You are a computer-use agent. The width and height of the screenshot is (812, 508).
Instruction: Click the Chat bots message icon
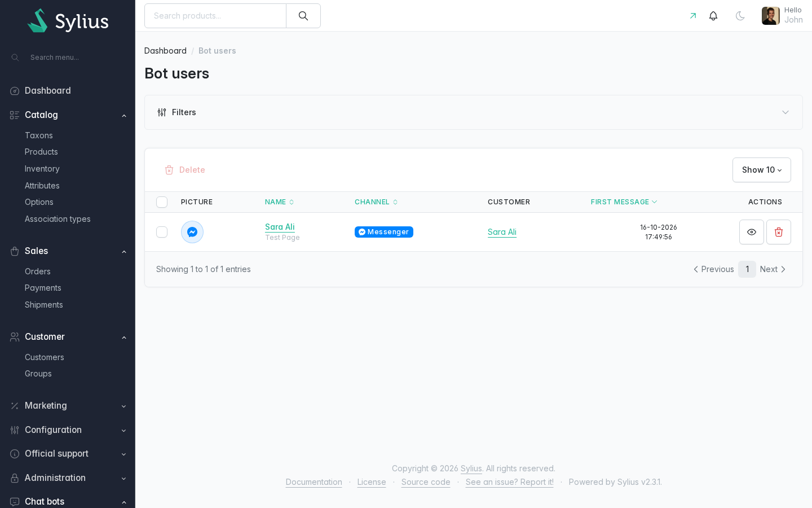15,502
